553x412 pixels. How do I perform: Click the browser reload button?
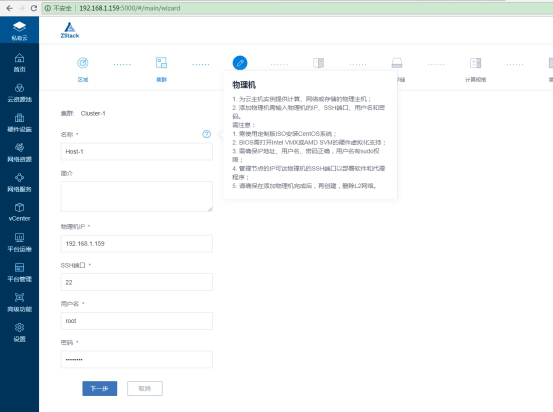[x=34, y=8]
